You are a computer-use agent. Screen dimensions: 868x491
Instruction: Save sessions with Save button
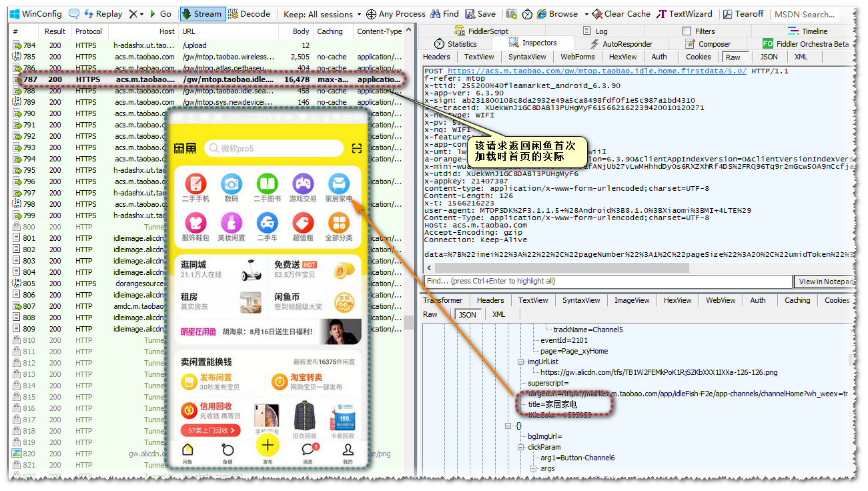480,13
